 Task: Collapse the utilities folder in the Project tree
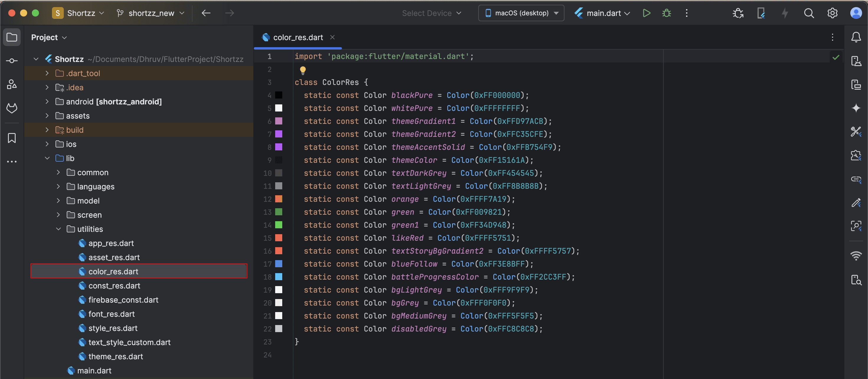[59, 229]
